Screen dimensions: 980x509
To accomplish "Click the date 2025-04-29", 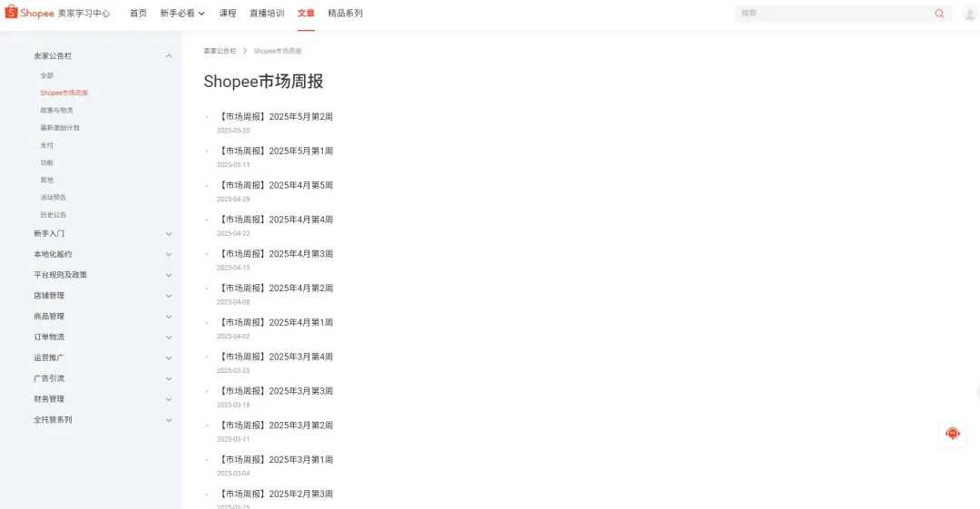I will coord(233,200).
